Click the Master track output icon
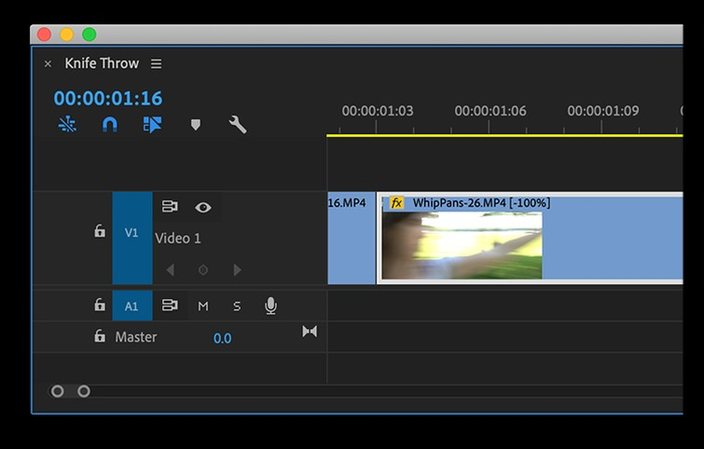Image resolution: width=704 pixels, height=449 pixels. pyautogui.click(x=310, y=331)
